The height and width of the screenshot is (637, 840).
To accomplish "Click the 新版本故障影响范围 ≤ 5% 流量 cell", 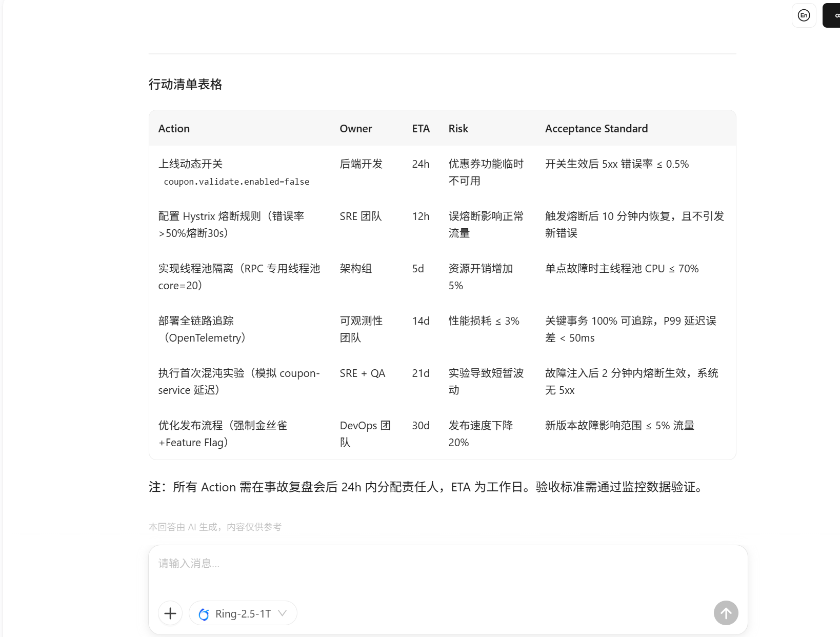I will pyautogui.click(x=619, y=426).
